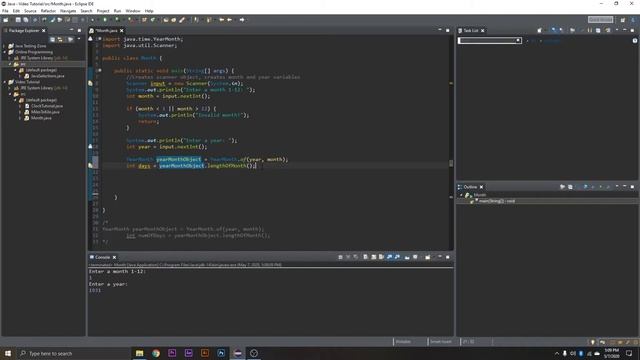Select the Outline tab
Viewport: 640px width, 360px height.
coord(470,187)
